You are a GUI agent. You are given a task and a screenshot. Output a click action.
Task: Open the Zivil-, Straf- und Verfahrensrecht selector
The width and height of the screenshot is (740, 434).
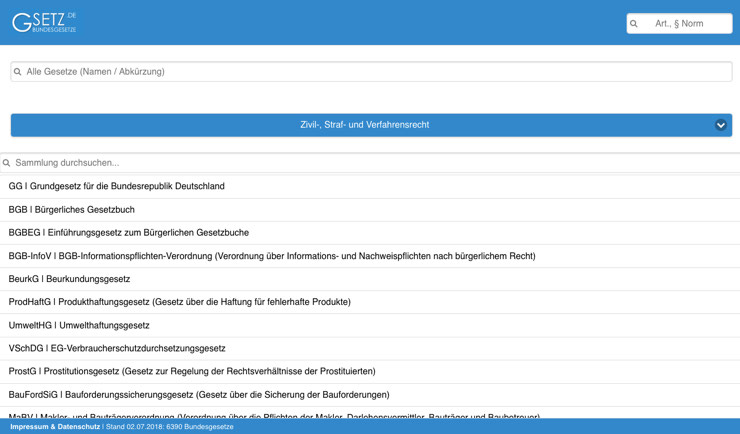[x=364, y=125]
